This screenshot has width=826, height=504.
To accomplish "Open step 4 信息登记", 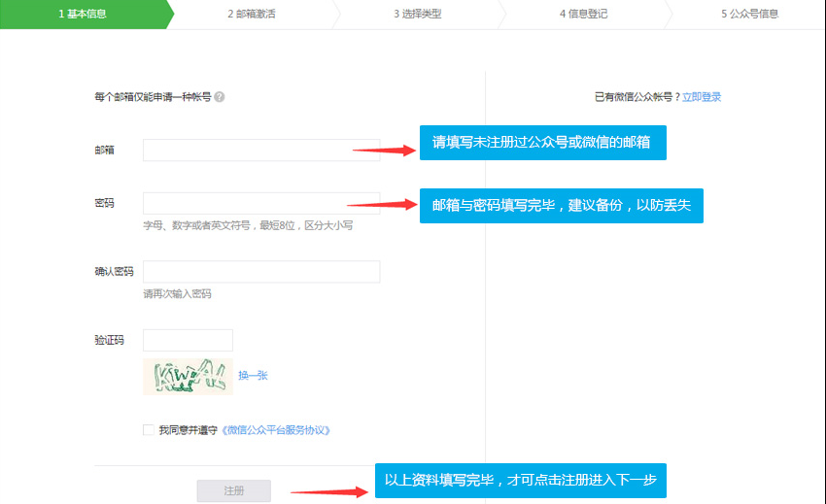I will coord(583,15).
